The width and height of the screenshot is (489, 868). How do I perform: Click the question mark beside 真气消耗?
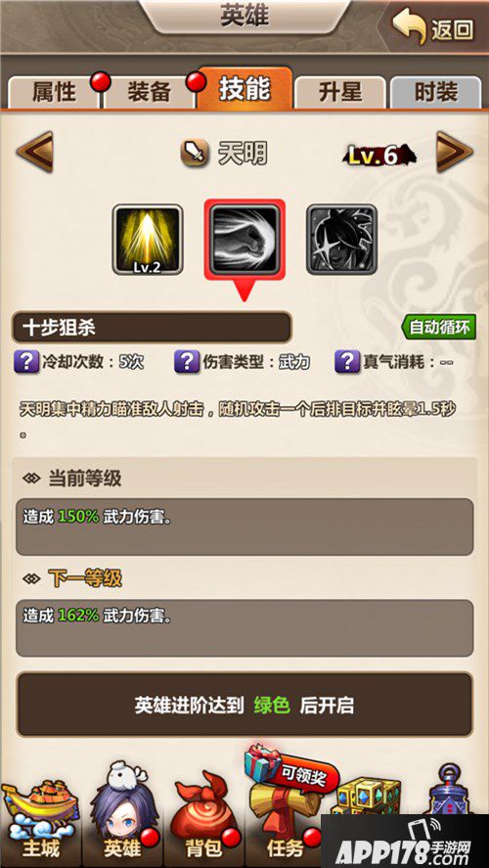click(x=347, y=361)
